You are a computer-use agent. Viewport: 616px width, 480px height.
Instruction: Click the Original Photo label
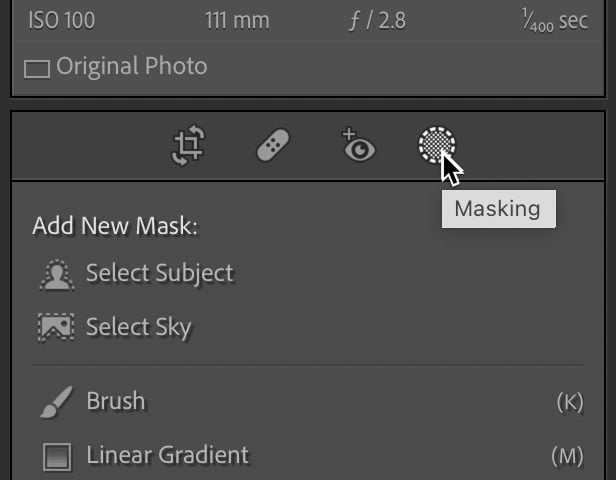tap(132, 66)
